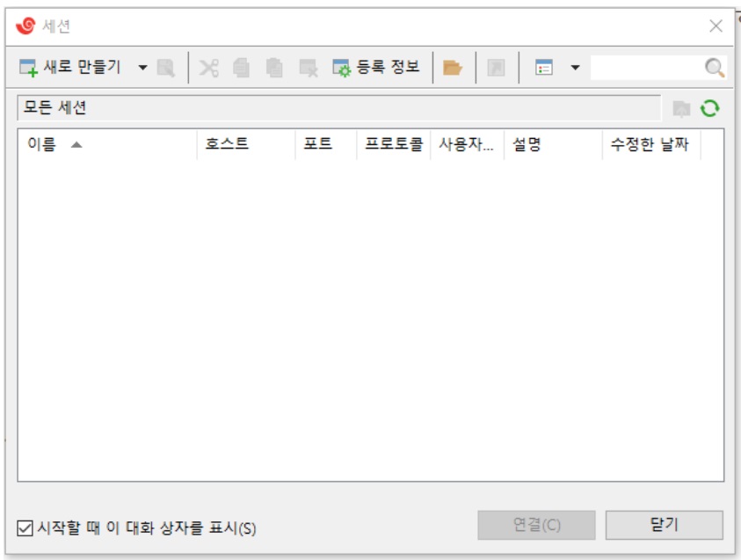This screenshot has height=560, width=741.
Task: Click the create shortcut icon
Action: (x=497, y=68)
